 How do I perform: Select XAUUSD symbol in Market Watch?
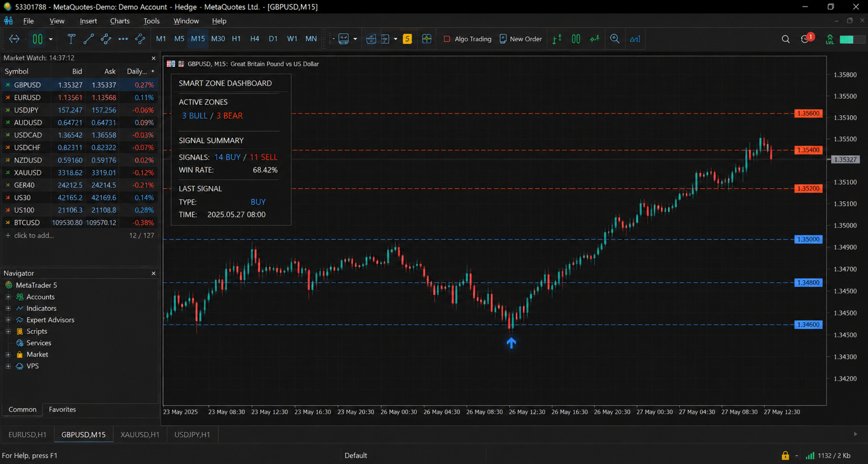(28, 173)
